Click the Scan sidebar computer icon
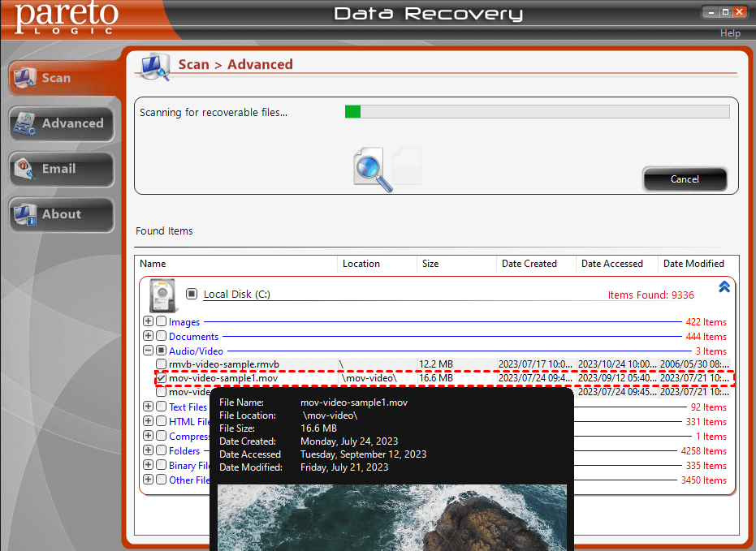Image resolution: width=756 pixels, height=551 pixels. click(25, 79)
